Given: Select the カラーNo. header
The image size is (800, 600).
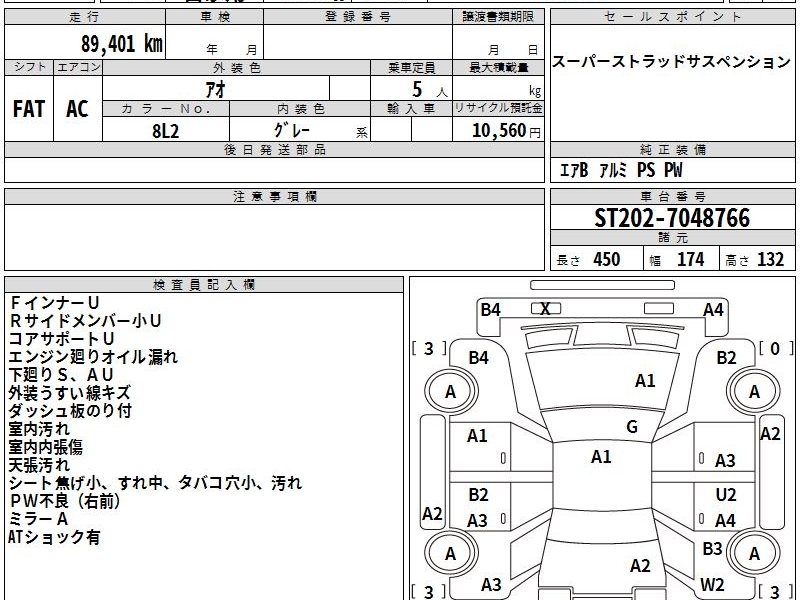Looking at the screenshot, I should pos(166,109).
